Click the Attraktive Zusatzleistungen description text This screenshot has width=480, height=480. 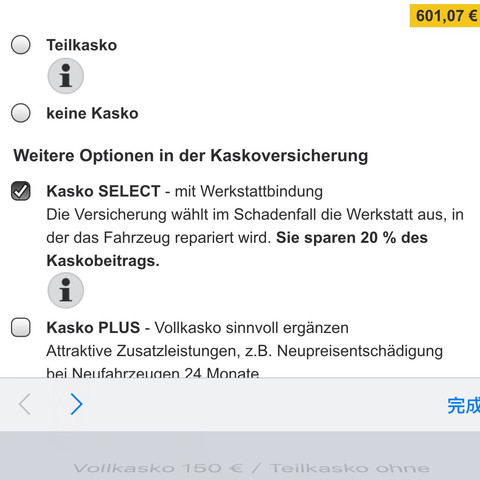(245, 351)
